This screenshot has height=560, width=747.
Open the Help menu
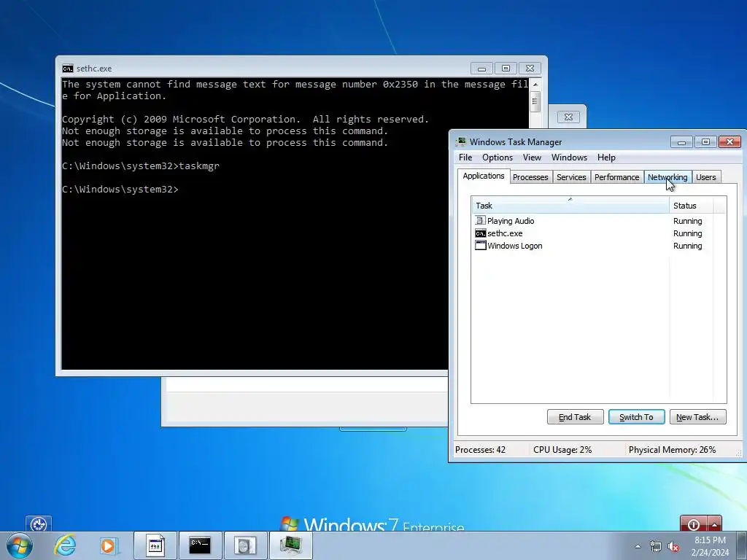pyautogui.click(x=606, y=157)
